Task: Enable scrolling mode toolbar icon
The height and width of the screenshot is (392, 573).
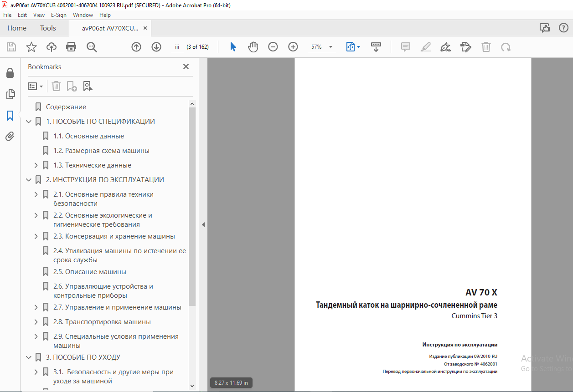Action: coord(376,47)
